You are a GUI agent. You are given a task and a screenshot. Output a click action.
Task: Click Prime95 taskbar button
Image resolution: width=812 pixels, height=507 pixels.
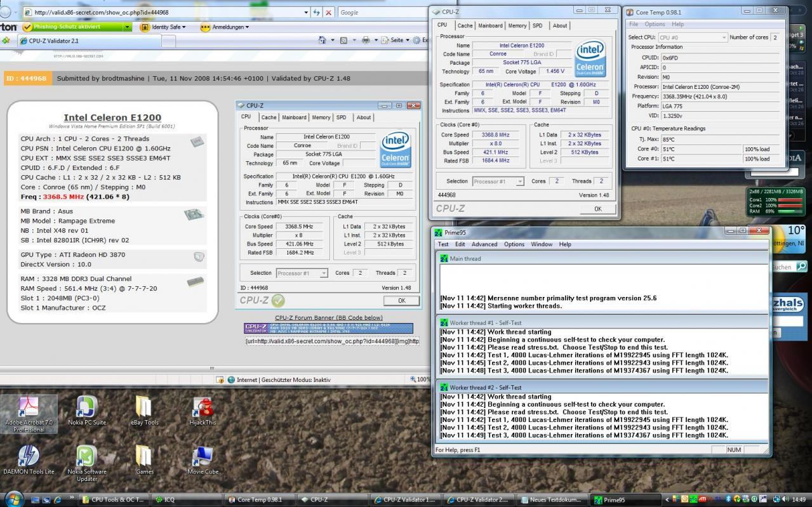[626, 499]
